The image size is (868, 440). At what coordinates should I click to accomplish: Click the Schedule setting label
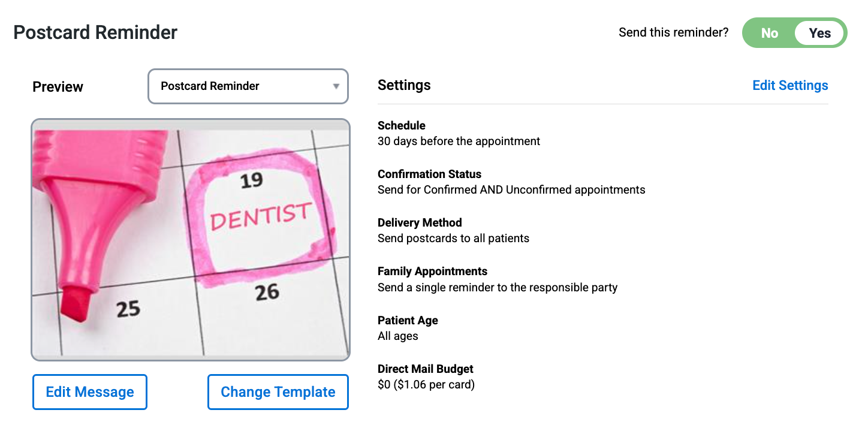tap(402, 126)
